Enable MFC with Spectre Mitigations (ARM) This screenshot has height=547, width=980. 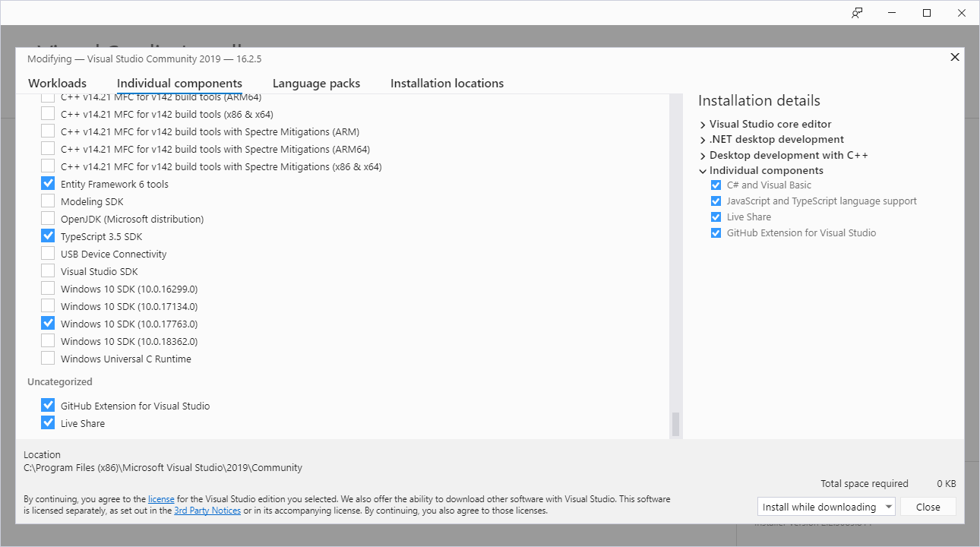(48, 131)
